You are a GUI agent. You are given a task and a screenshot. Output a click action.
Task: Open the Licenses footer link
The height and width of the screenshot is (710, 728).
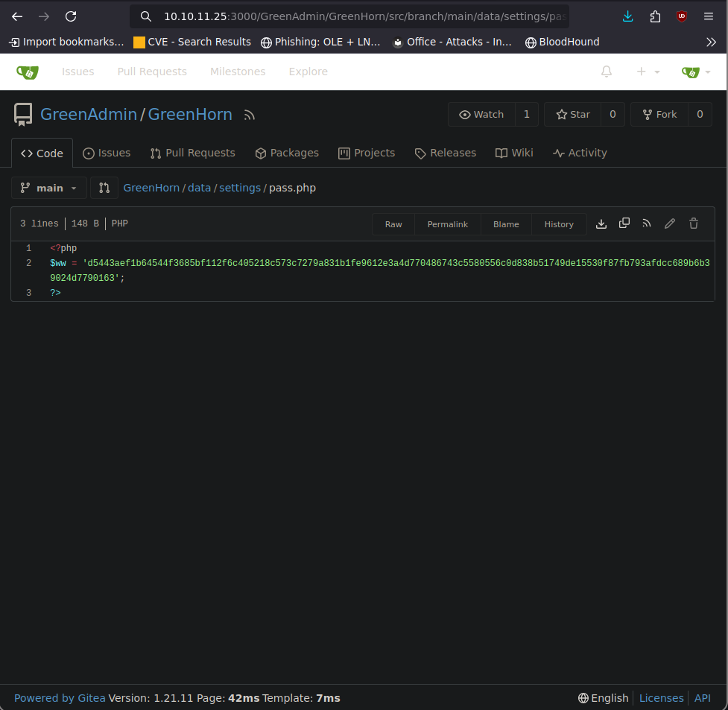661,698
